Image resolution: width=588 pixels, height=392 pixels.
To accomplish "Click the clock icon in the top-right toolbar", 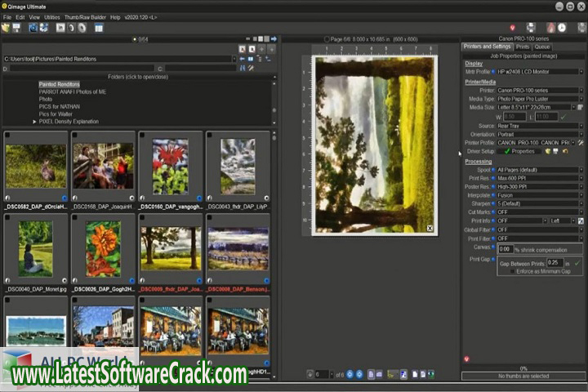I will 563,28.
